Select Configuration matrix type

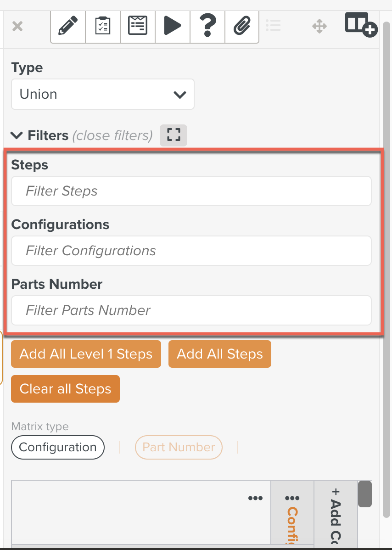(58, 447)
